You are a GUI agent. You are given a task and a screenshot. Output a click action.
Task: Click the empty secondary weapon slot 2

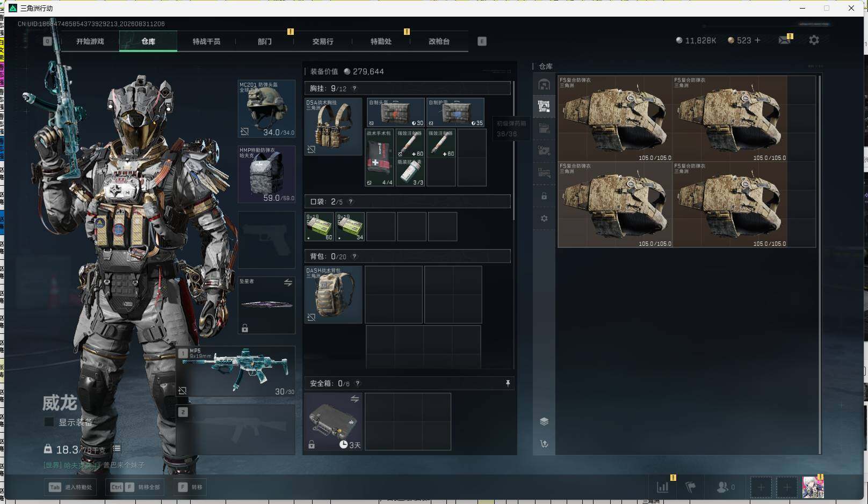point(236,429)
